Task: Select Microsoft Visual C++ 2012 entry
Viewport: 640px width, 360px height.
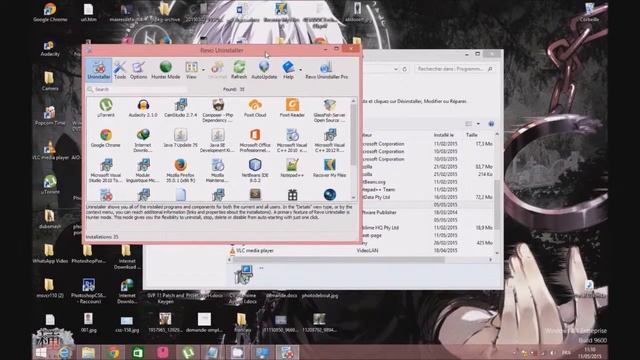Action: click(329, 140)
